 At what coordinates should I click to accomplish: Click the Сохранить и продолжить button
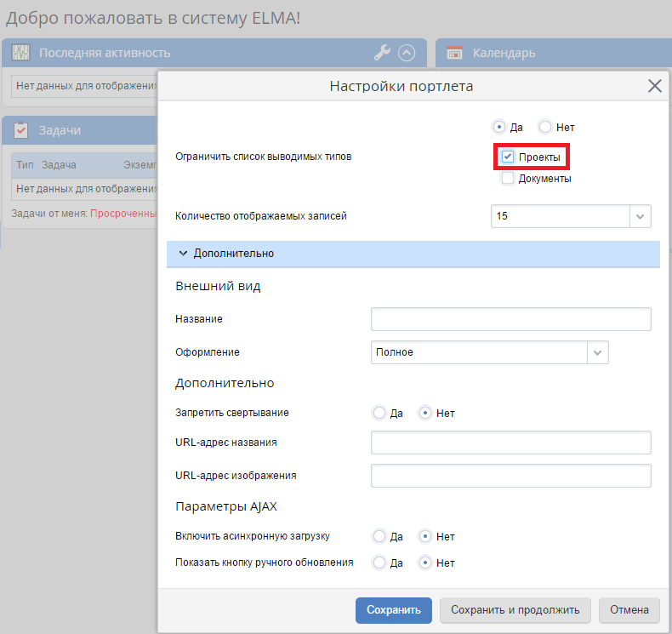click(x=515, y=610)
